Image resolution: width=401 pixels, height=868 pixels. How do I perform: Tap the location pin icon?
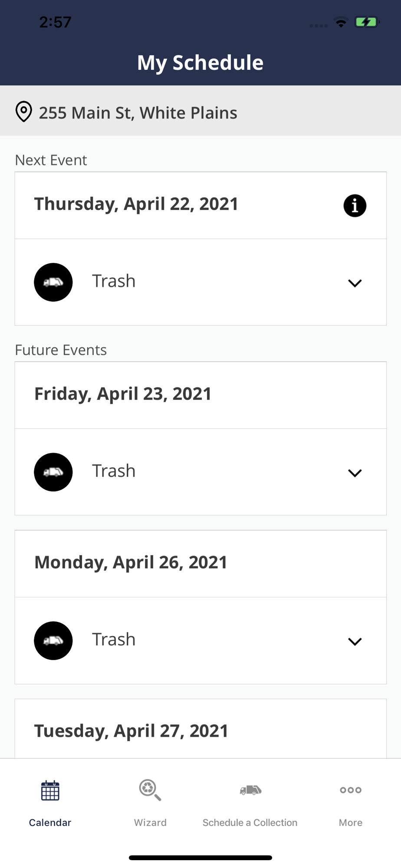point(23,112)
